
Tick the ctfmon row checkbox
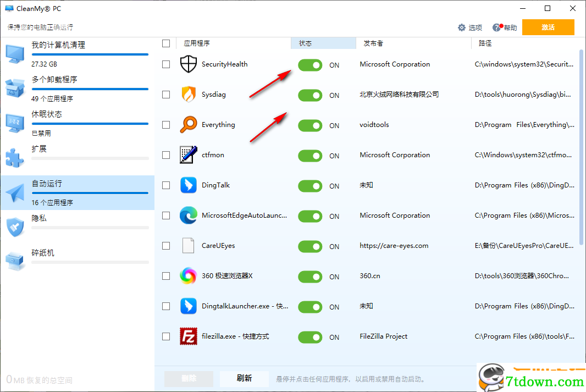coord(166,155)
